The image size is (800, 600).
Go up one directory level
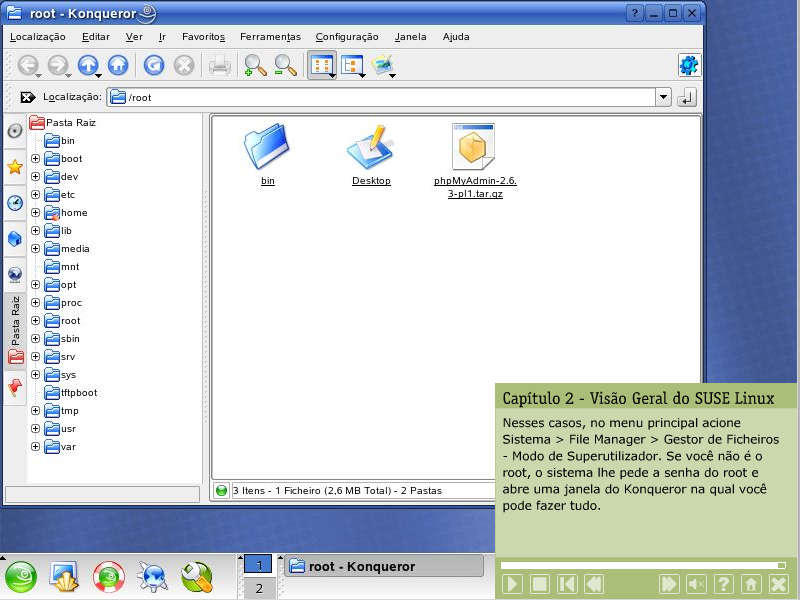click(x=88, y=66)
